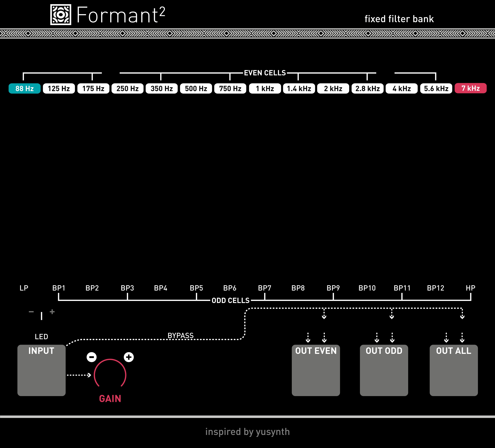Select the 1 kHz band label

tap(265, 88)
